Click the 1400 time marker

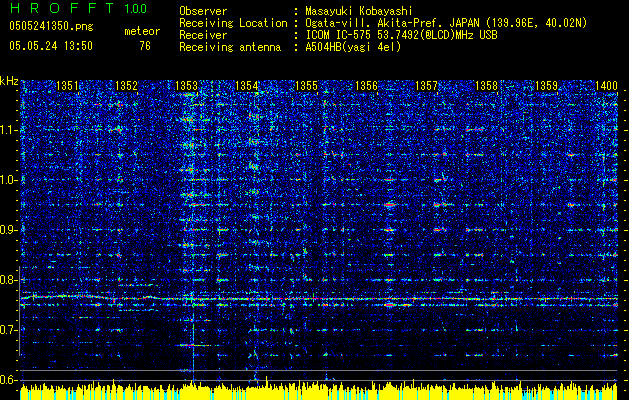click(606, 85)
